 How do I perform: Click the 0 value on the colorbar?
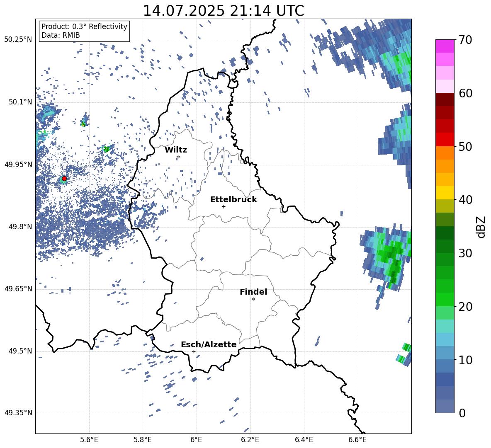coord(462,413)
